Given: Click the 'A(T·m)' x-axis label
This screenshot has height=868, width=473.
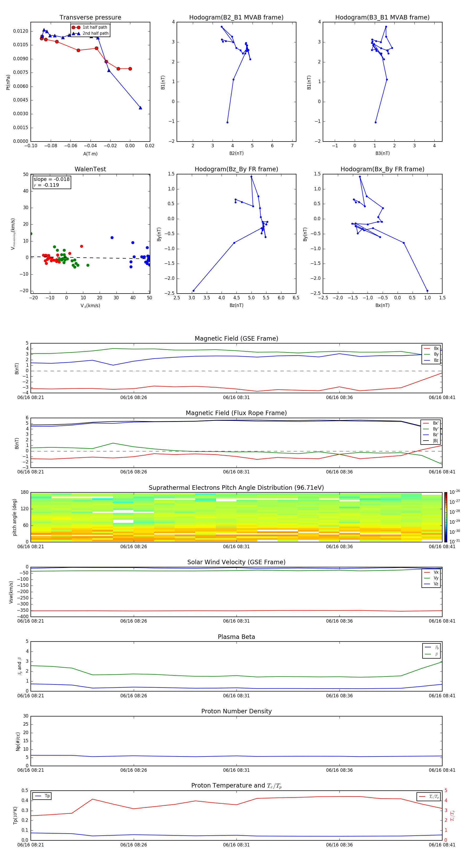Looking at the screenshot, I should click(x=90, y=154).
